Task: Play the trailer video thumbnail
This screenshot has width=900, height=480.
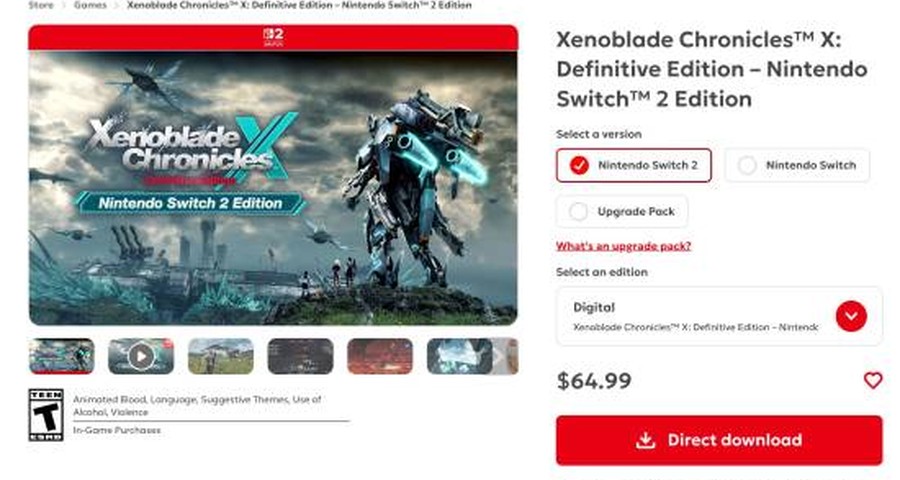Action: (141, 357)
